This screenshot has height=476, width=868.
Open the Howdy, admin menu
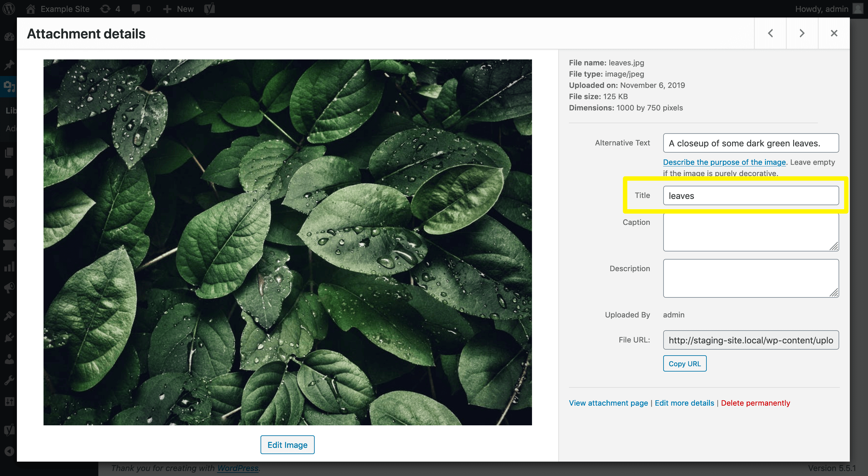tap(822, 9)
